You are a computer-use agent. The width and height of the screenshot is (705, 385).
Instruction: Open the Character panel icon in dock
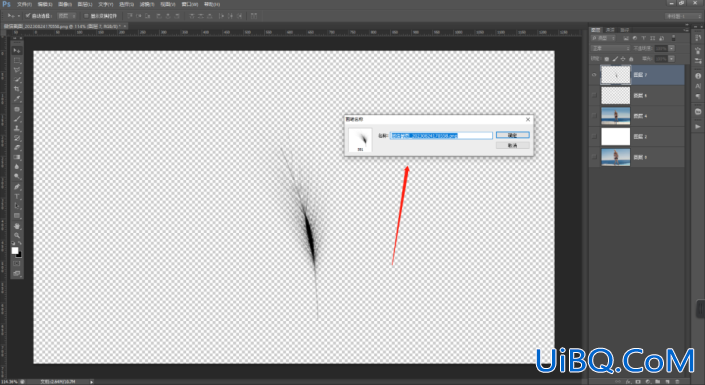pos(698,86)
